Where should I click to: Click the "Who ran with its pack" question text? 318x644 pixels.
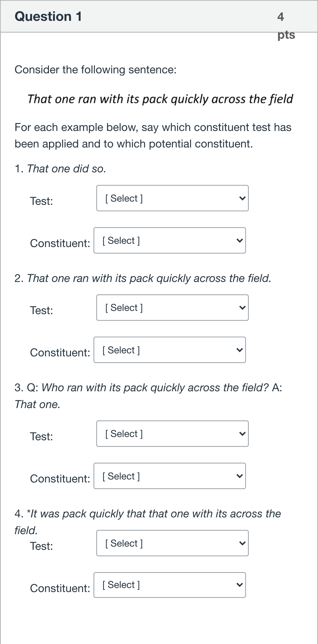click(x=148, y=396)
